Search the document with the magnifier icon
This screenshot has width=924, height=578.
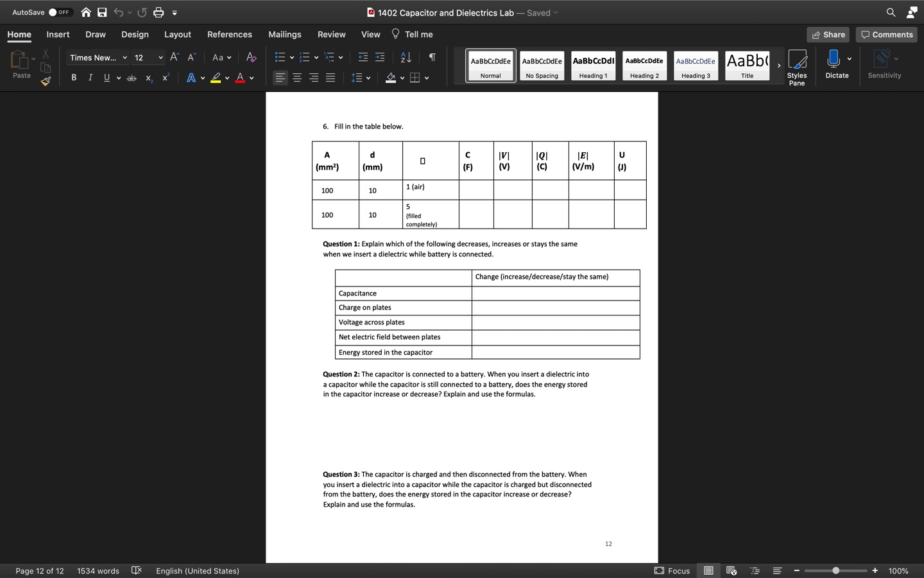[891, 12]
